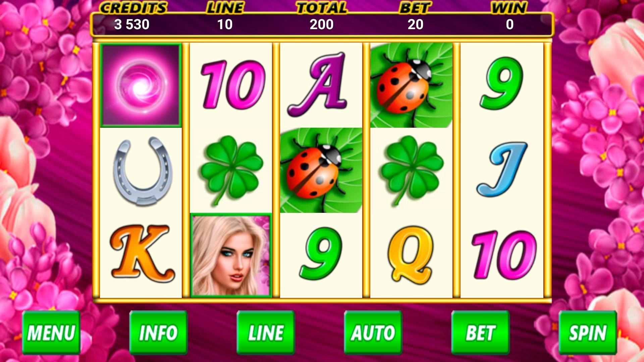
Task: Open the MENU button
Action: click(x=51, y=333)
